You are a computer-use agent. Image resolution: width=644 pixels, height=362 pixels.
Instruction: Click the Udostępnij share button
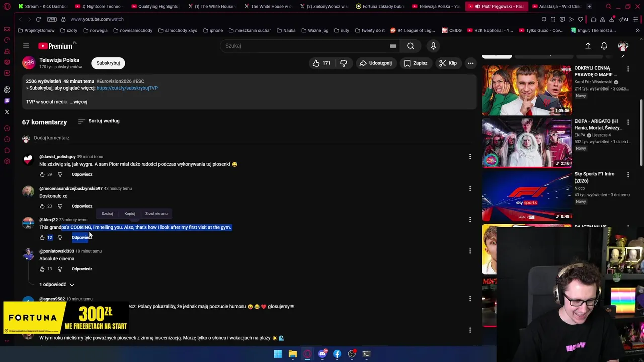point(375,63)
